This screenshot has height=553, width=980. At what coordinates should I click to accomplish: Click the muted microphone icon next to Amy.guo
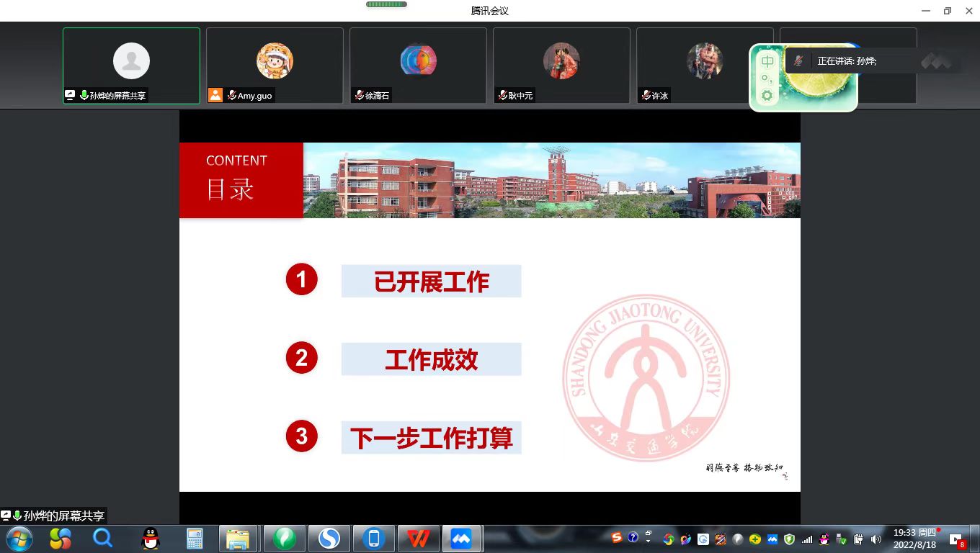coord(231,95)
